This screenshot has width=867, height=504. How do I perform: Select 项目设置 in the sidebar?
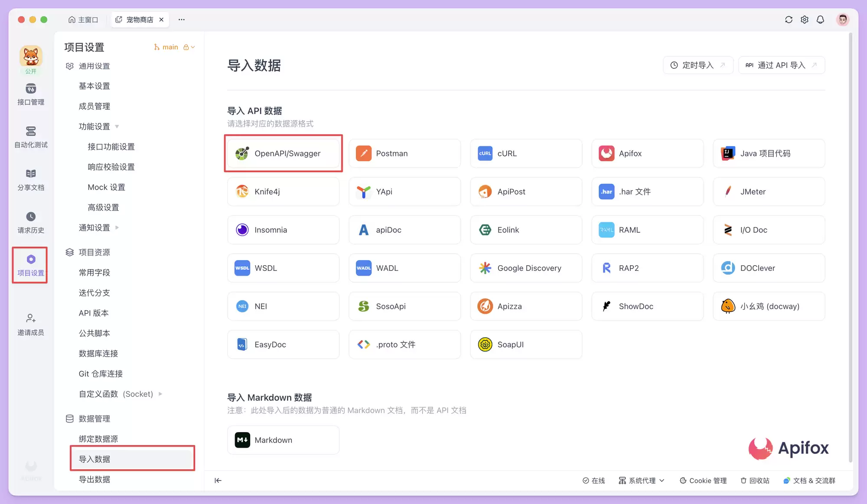[x=31, y=265]
